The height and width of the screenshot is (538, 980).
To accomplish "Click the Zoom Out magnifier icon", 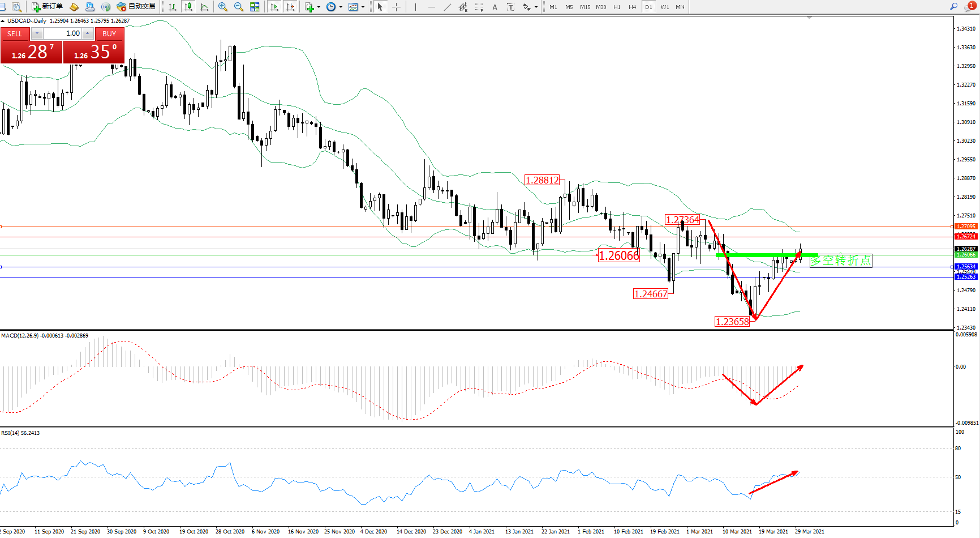I will [x=239, y=7].
